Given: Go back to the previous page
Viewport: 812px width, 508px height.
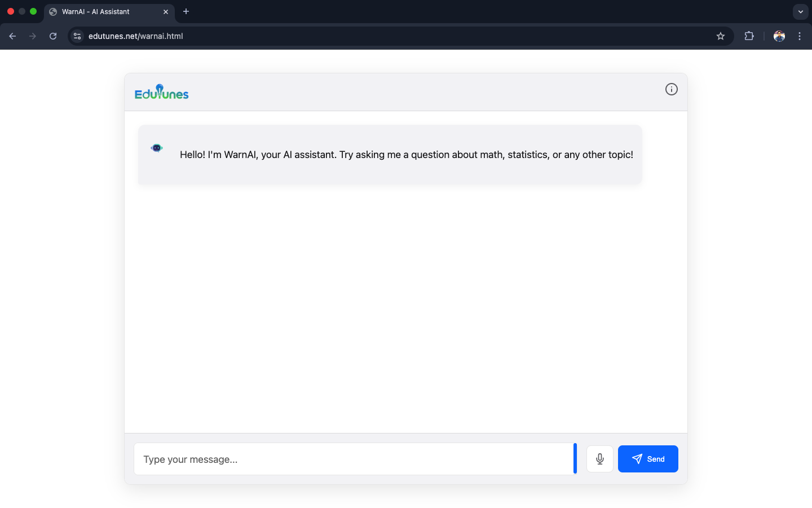Looking at the screenshot, I should click(x=12, y=36).
